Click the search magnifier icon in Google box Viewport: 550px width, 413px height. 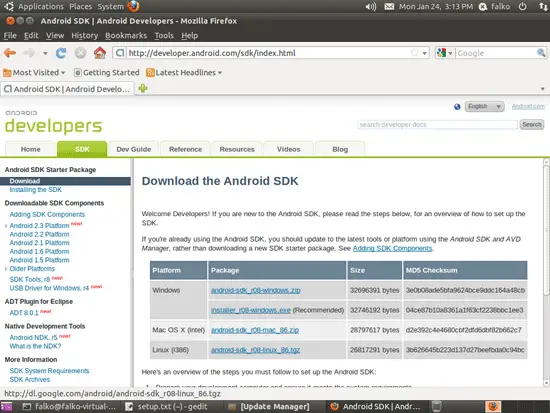[x=541, y=53]
